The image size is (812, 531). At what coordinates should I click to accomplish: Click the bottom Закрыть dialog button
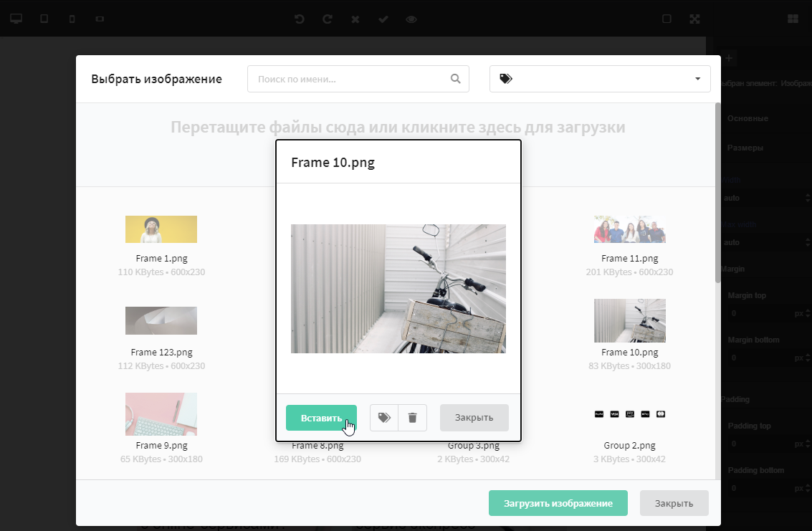click(x=674, y=503)
